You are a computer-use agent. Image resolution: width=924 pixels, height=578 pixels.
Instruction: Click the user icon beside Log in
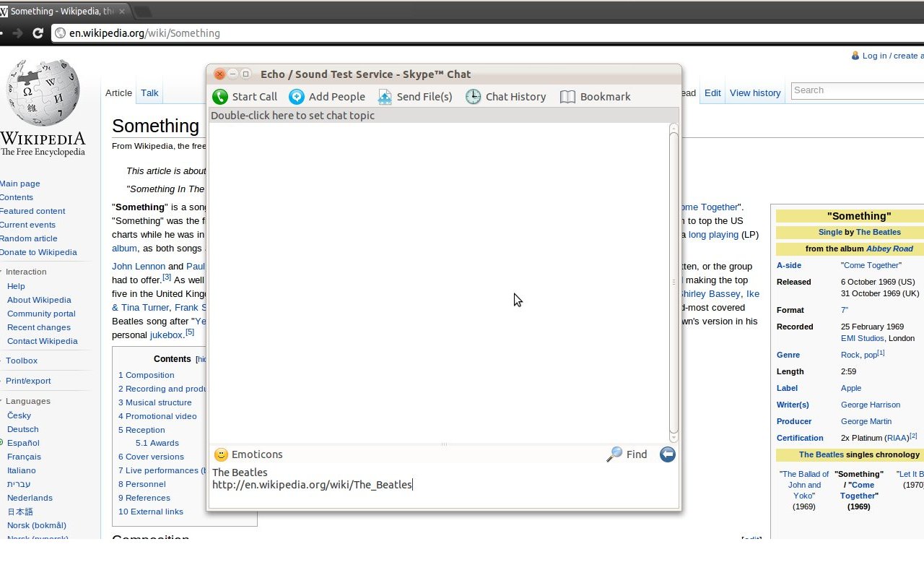(x=855, y=56)
